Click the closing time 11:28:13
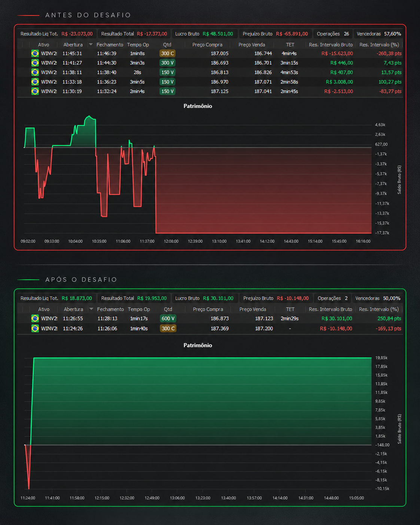The width and height of the screenshot is (420, 525). [107, 319]
